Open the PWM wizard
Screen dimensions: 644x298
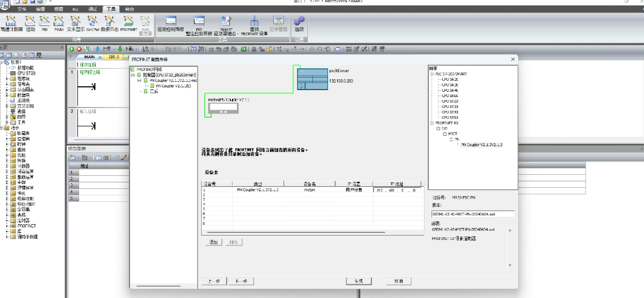59,23
